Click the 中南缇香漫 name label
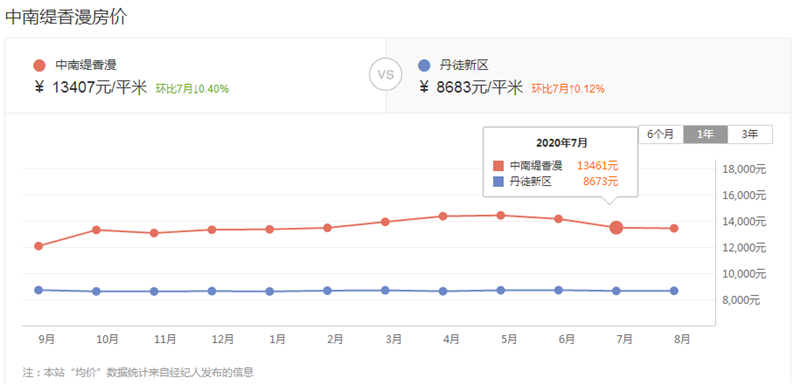Image resolution: width=800 pixels, height=384 pixels. [86, 65]
